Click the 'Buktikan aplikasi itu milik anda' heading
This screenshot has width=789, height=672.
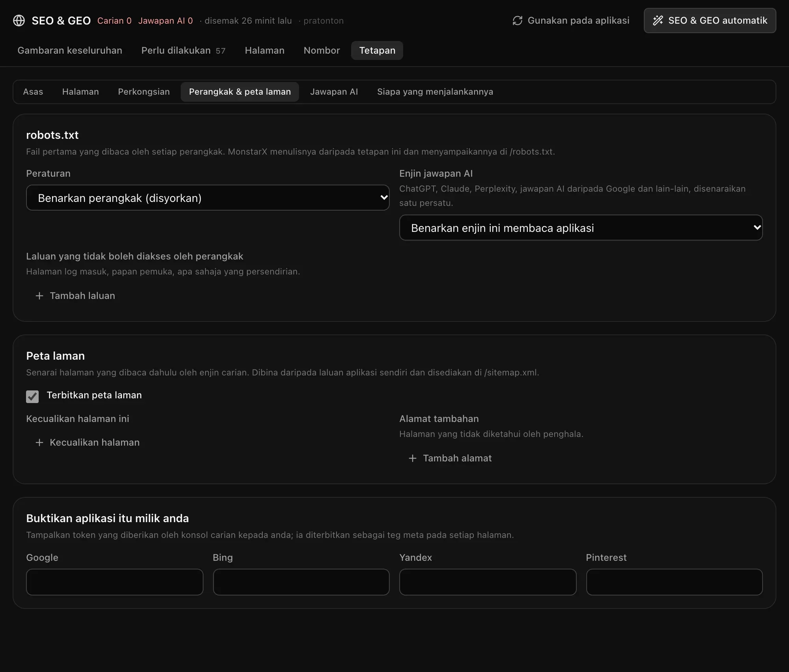(107, 518)
